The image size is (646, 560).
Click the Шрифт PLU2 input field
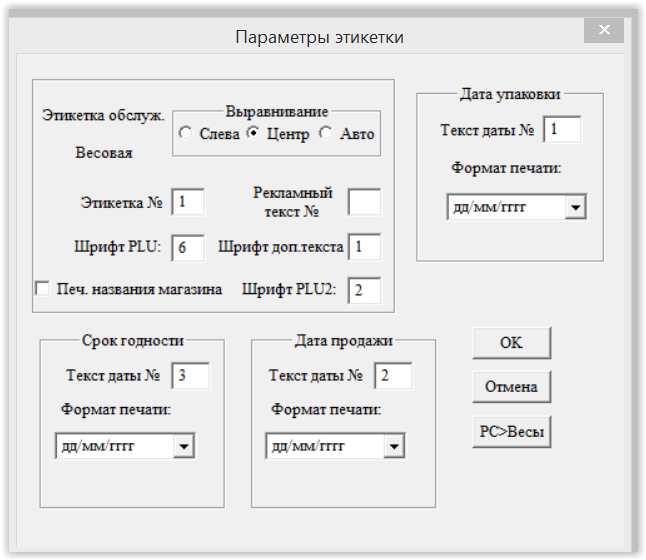pyautogui.click(x=365, y=290)
